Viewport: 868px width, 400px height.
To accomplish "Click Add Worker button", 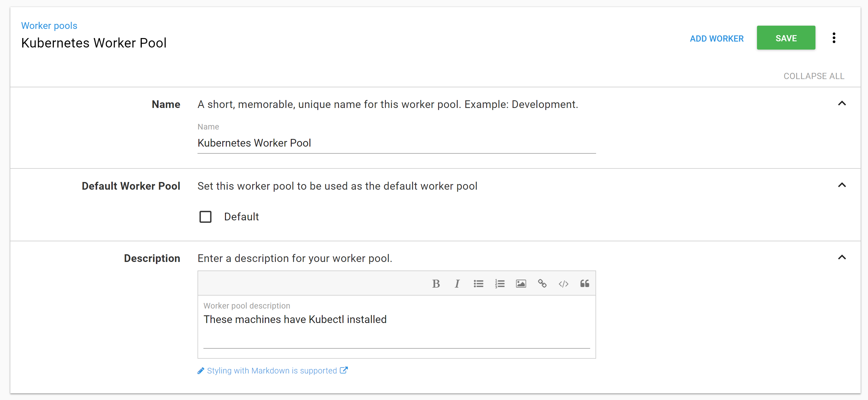I will [x=716, y=38].
